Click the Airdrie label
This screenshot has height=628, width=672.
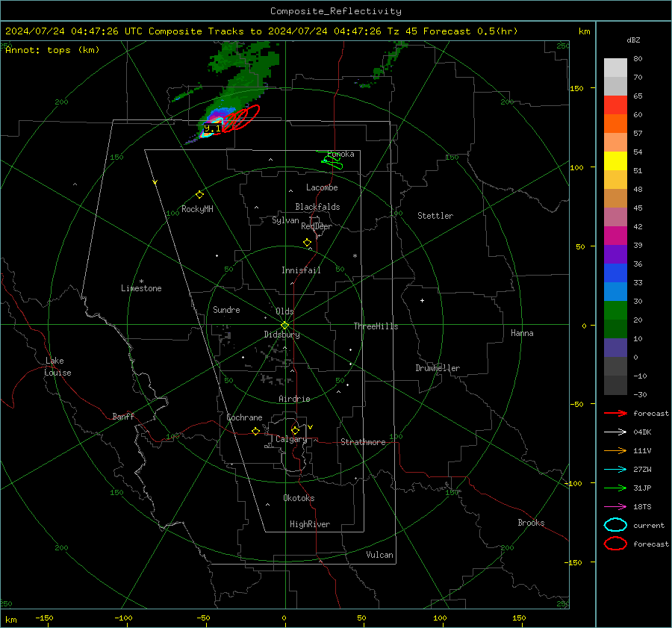click(294, 399)
